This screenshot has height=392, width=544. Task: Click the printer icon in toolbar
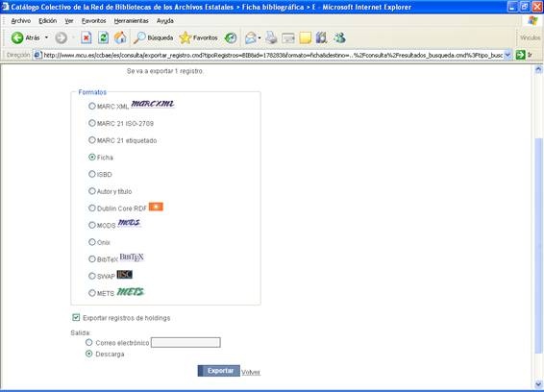tap(271, 37)
